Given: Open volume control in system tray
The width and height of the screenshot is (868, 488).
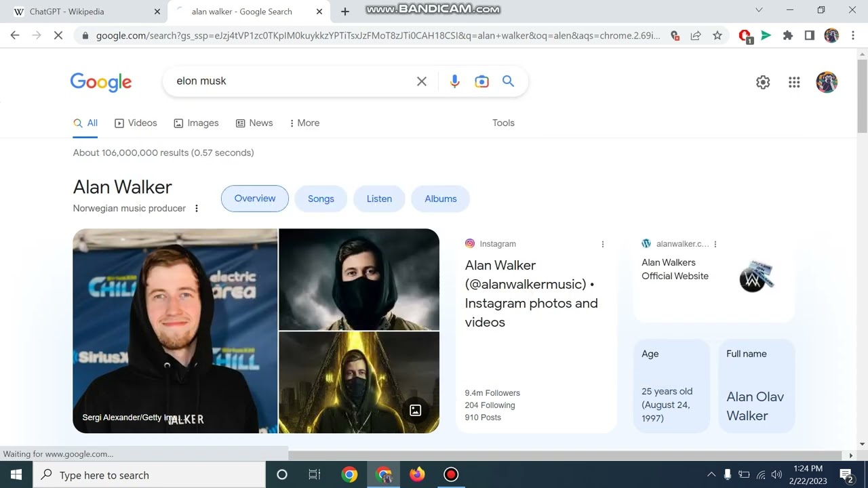Looking at the screenshot, I should pyautogui.click(x=777, y=474).
